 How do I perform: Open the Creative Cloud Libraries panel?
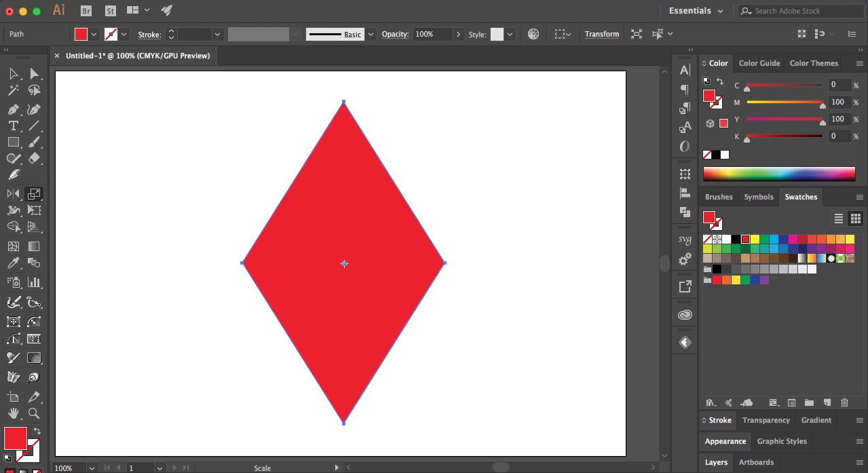point(684,314)
